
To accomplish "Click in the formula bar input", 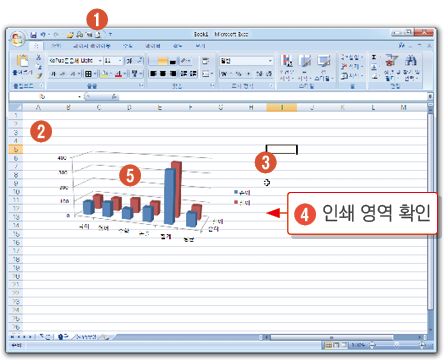I will pyautogui.click(x=273, y=97).
